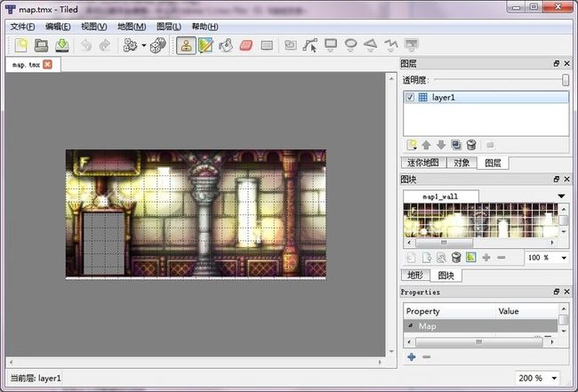578x392 pixels.
Task: Close the 图块 panel
Action: tap(567, 179)
